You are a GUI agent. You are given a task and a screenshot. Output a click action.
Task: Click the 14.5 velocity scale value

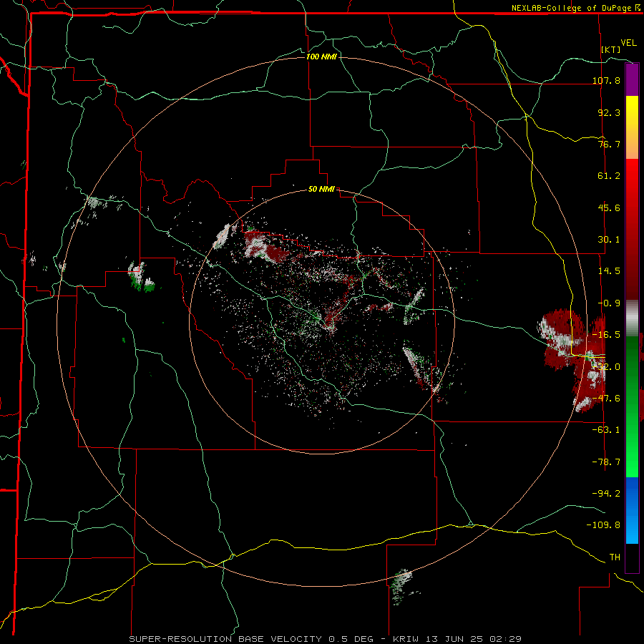[x=609, y=271]
